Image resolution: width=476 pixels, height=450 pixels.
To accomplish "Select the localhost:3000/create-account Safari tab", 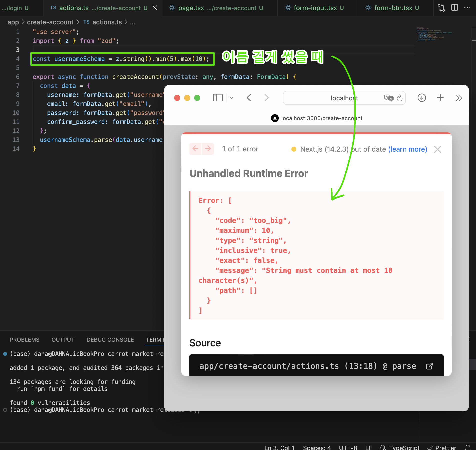I will tap(317, 118).
